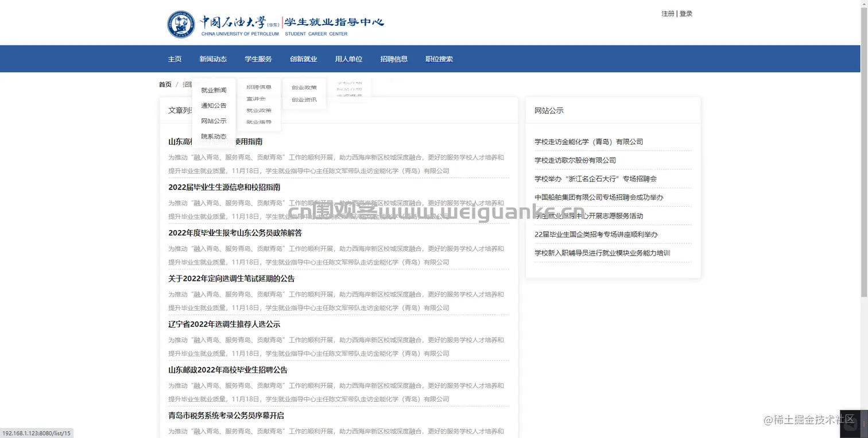Choose 就业新闻 from the dropdown
The height and width of the screenshot is (438, 868).
pyautogui.click(x=214, y=90)
